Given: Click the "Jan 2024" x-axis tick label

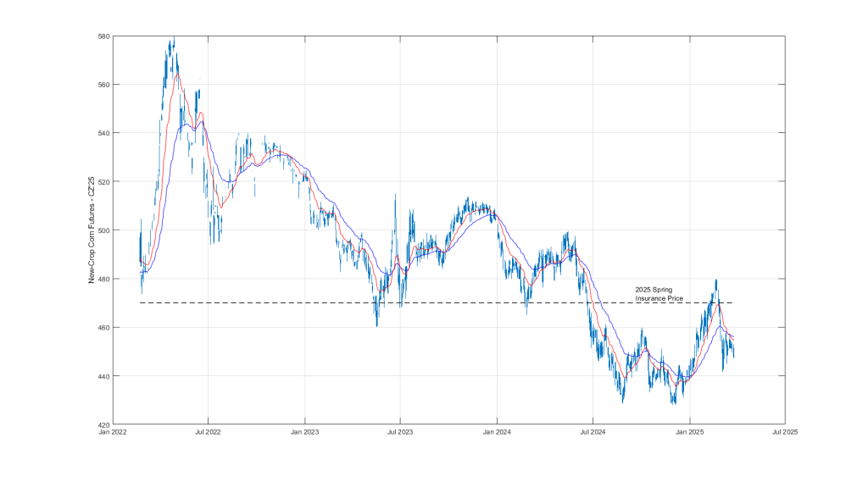Looking at the screenshot, I should pos(496,432).
